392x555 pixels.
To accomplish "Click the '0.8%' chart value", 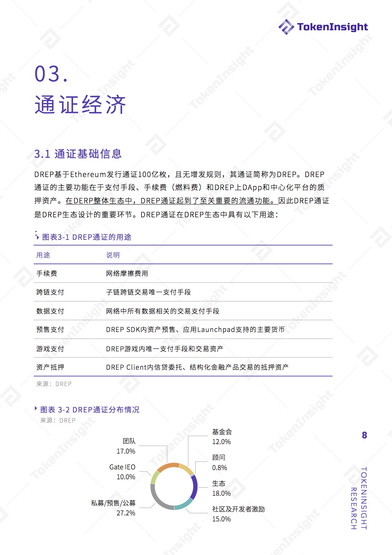I will [x=220, y=468].
